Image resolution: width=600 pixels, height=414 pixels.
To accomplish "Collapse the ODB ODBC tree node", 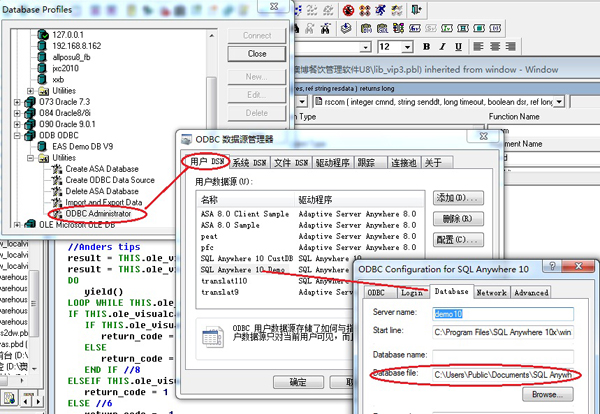I will pyautogui.click(x=18, y=138).
